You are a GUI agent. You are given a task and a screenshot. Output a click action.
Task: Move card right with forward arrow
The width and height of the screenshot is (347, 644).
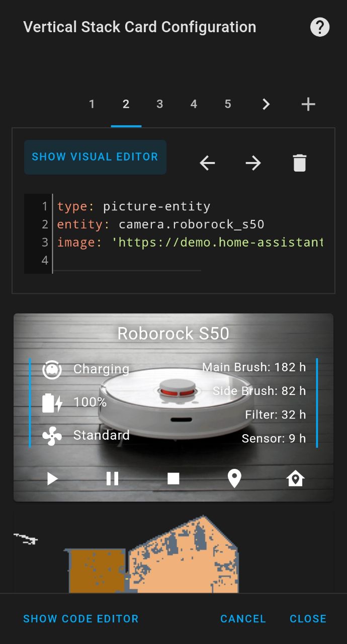click(253, 163)
